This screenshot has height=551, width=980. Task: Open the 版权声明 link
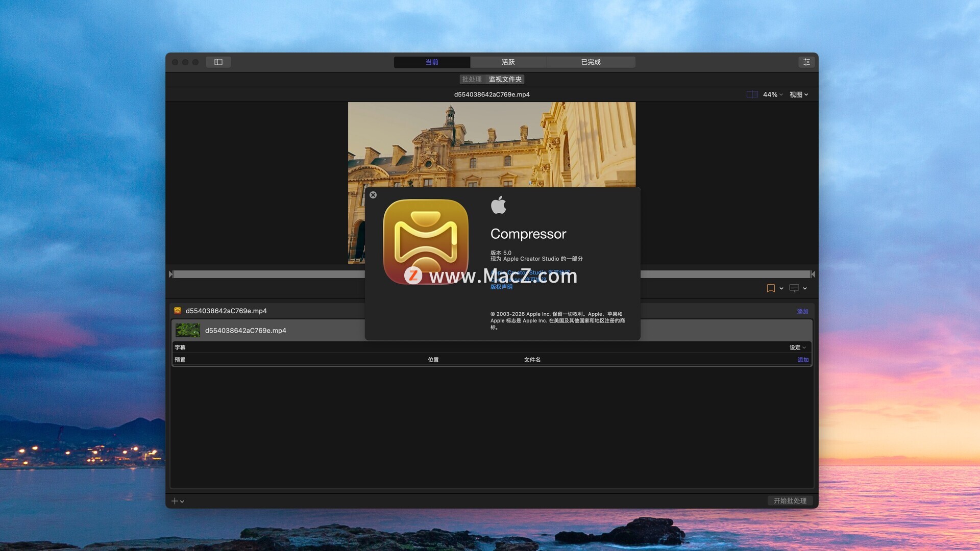[501, 287]
